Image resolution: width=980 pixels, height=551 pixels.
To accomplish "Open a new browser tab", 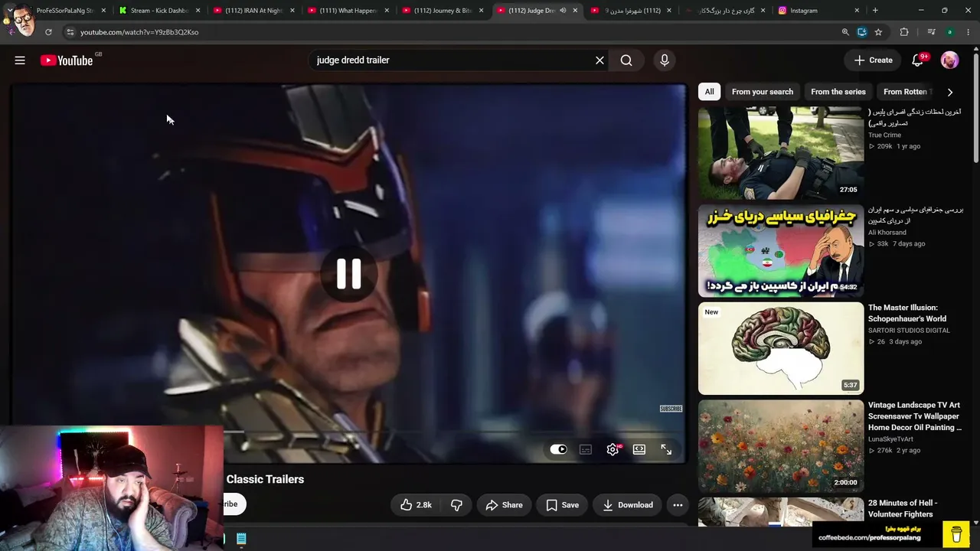I will pyautogui.click(x=875, y=11).
